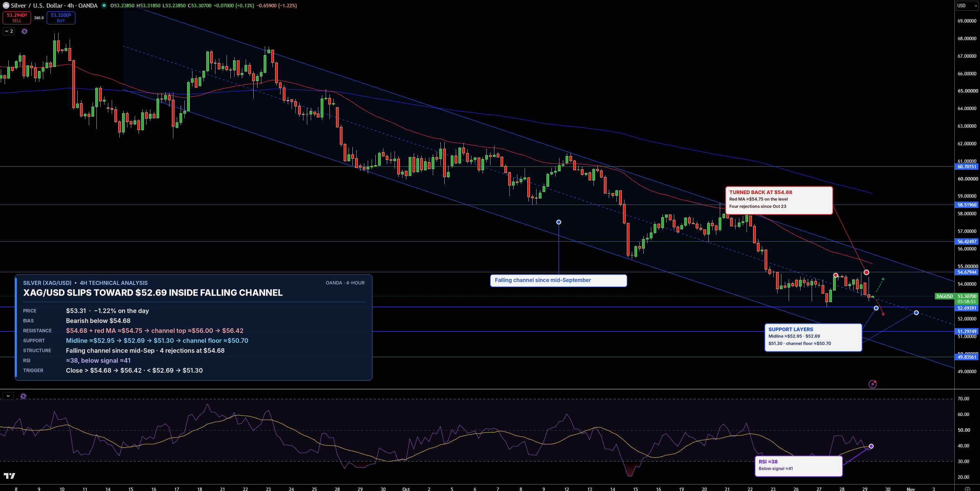Click the 52.69391 price level label
Image resolution: width=980 pixels, height=491 pixels.
[x=967, y=308]
